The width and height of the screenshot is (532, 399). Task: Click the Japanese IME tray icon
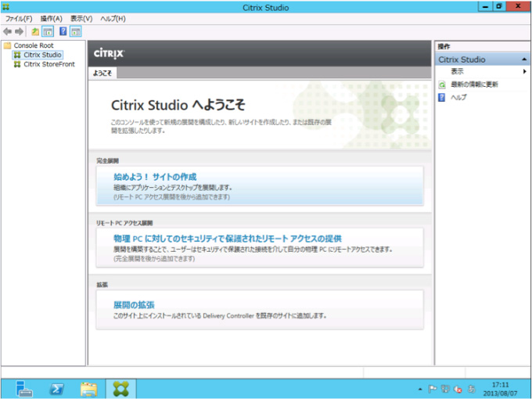[x=471, y=389]
